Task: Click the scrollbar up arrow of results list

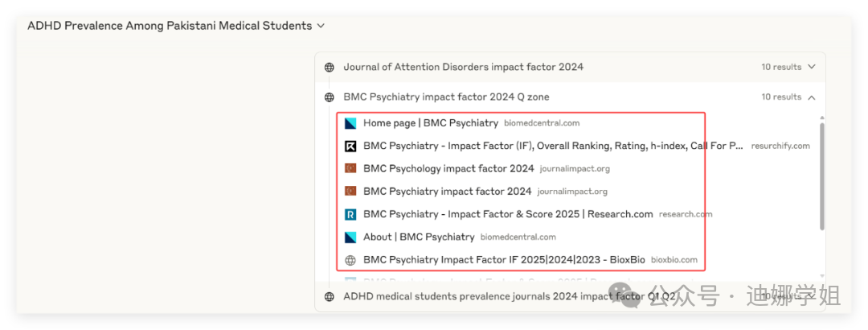Action: [821, 118]
